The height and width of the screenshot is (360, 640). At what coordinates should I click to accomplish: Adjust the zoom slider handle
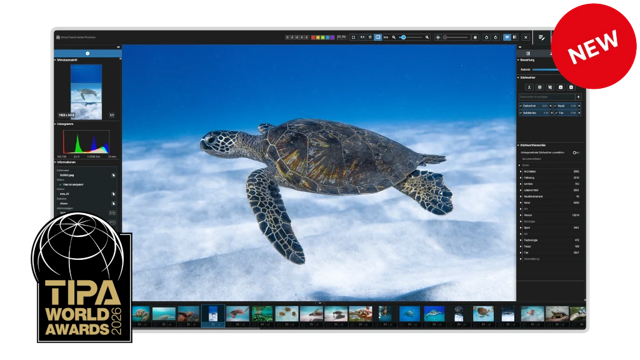[403, 38]
